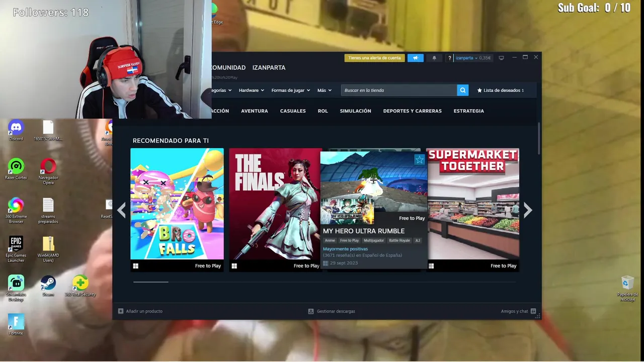Viewport: 644px width, 362px height.
Task: Click the Mayormente positivas reviews link
Action: point(345,249)
